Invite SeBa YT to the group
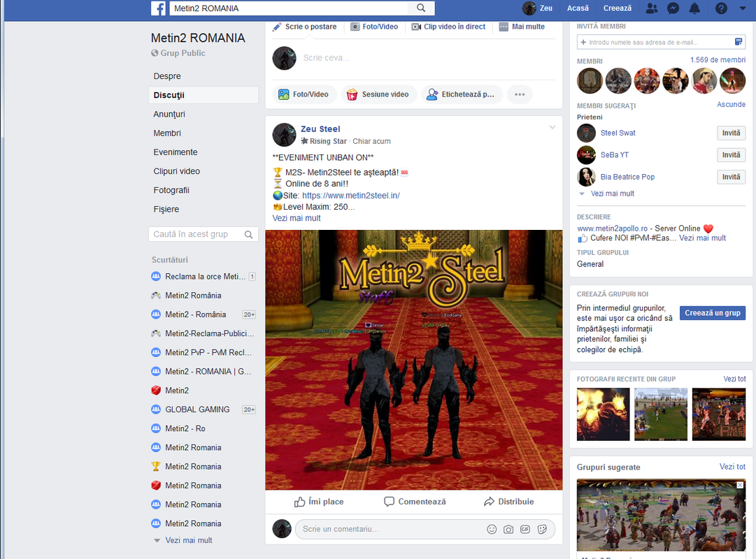This screenshot has height=559, width=756. [x=731, y=155]
